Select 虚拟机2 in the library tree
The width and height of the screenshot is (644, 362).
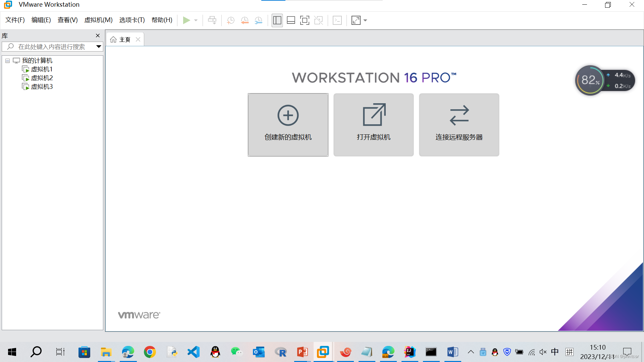pos(42,78)
